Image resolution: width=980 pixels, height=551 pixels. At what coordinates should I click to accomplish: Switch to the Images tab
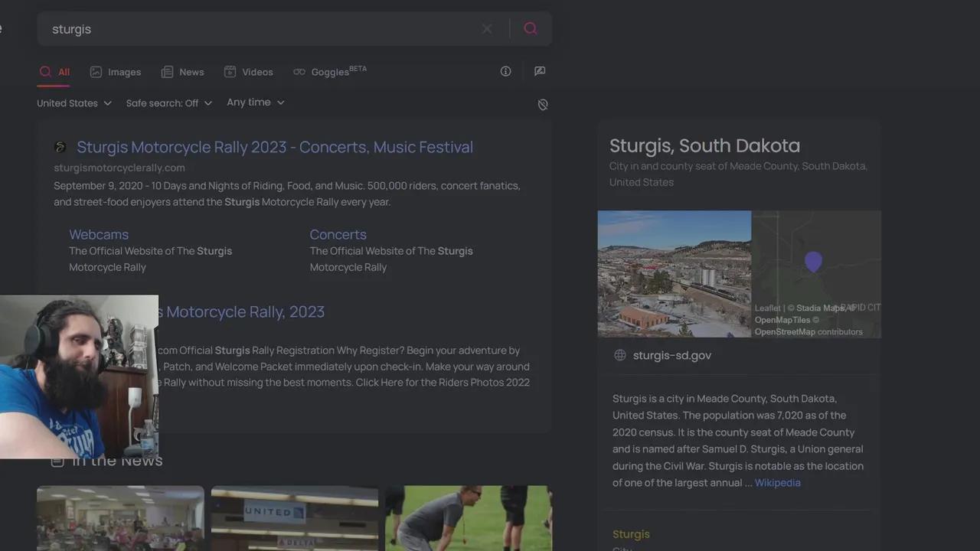point(116,72)
